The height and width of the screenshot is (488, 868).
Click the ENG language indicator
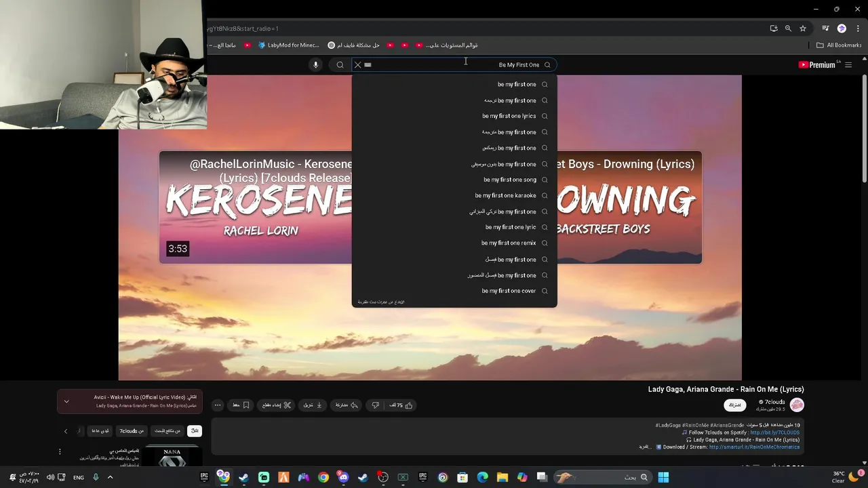79,477
